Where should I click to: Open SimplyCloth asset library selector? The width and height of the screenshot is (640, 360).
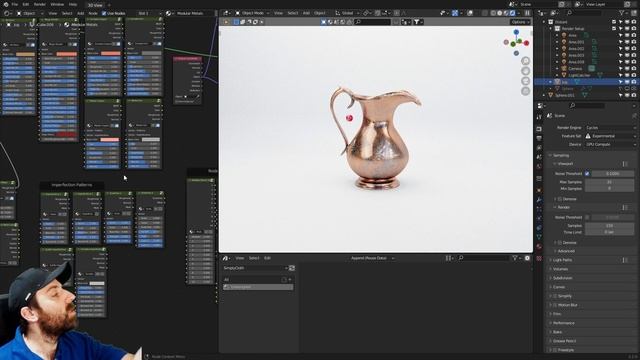point(256,268)
